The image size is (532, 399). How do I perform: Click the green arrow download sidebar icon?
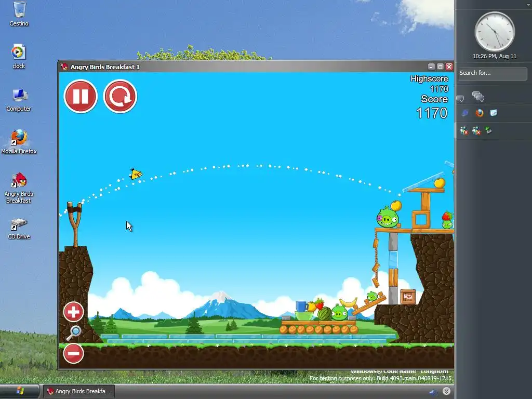(x=488, y=130)
